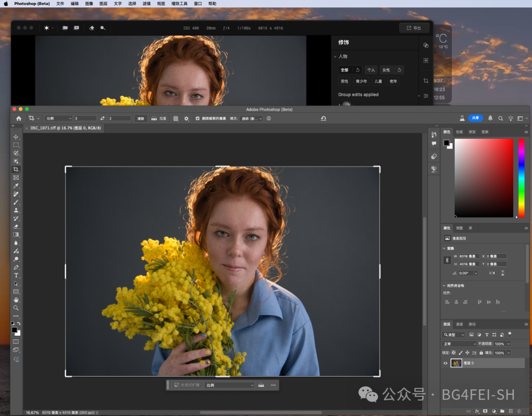Open the 滤镜 menu
Viewport: 532px width, 416px height.
147,4
